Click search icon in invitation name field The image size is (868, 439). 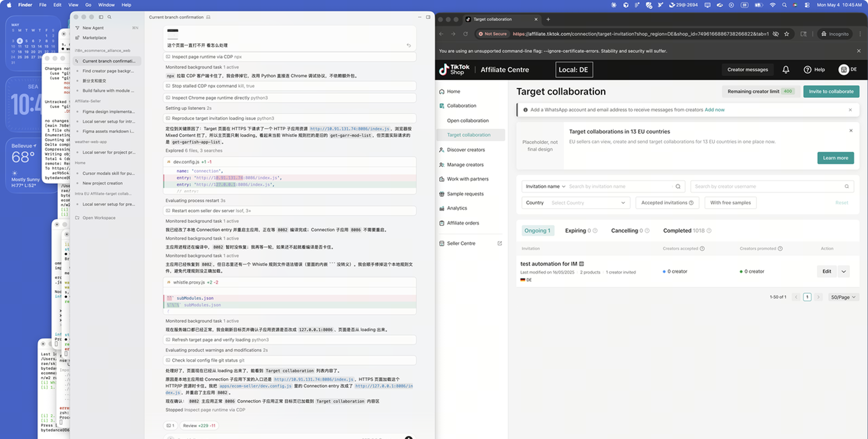(x=678, y=186)
